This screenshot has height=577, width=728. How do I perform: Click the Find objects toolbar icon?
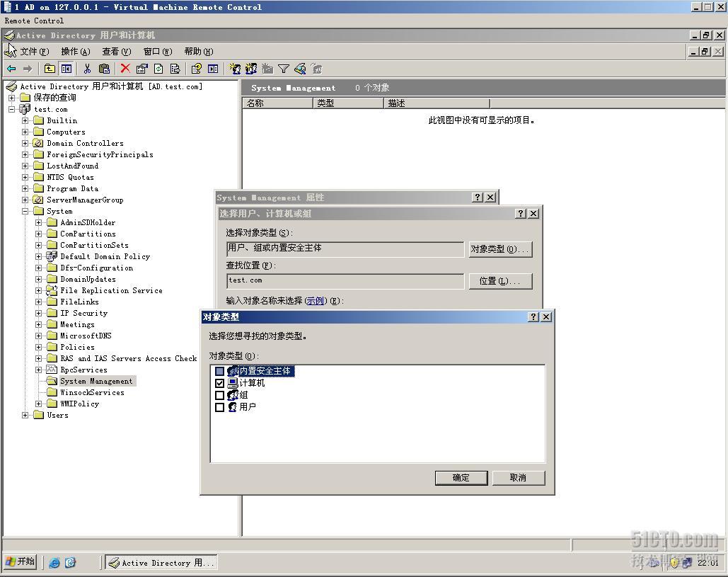click(x=301, y=69)
